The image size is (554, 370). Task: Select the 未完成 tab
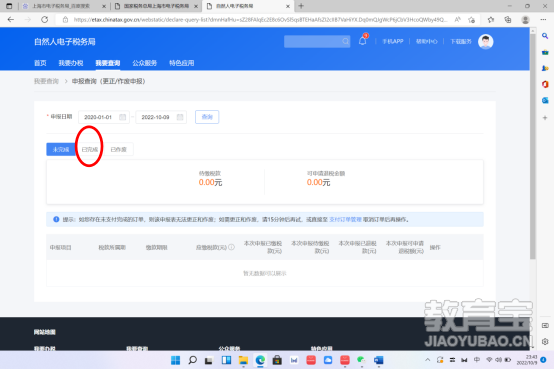coord(61,149)
